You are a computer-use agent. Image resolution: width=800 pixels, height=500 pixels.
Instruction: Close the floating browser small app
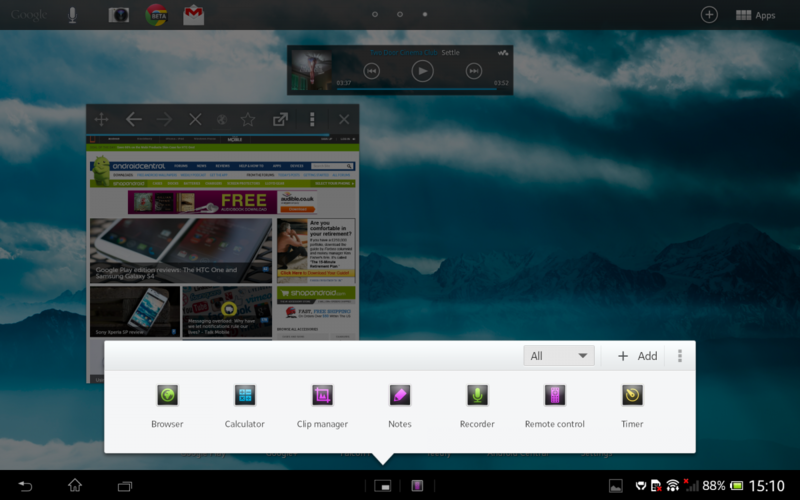pyautogui.click(x=344, y=119)
